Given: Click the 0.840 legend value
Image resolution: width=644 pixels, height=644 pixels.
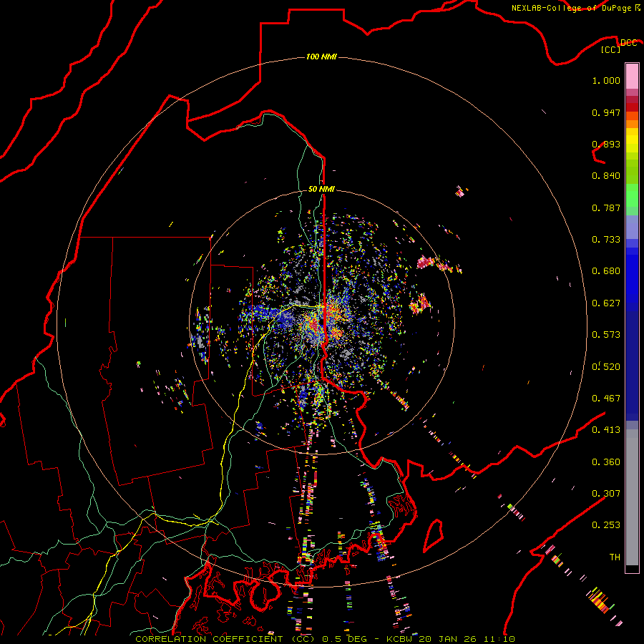Looking at the screenshot, I should click(606, 176).
